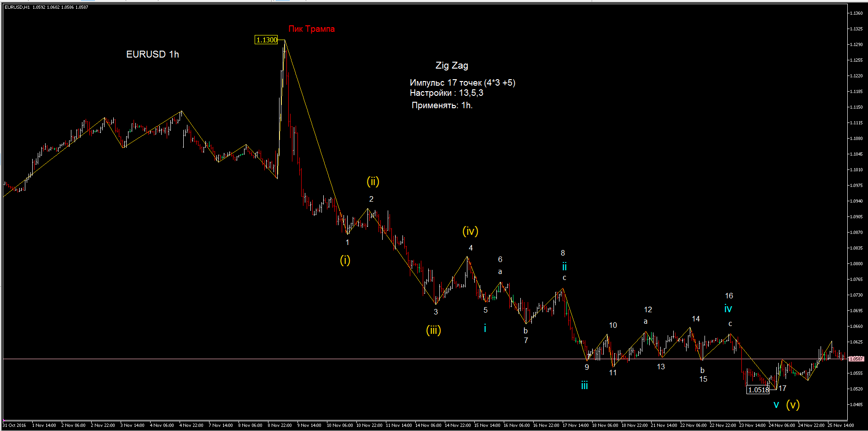Select the 'EURUSD 1h' chart title label

152,54
